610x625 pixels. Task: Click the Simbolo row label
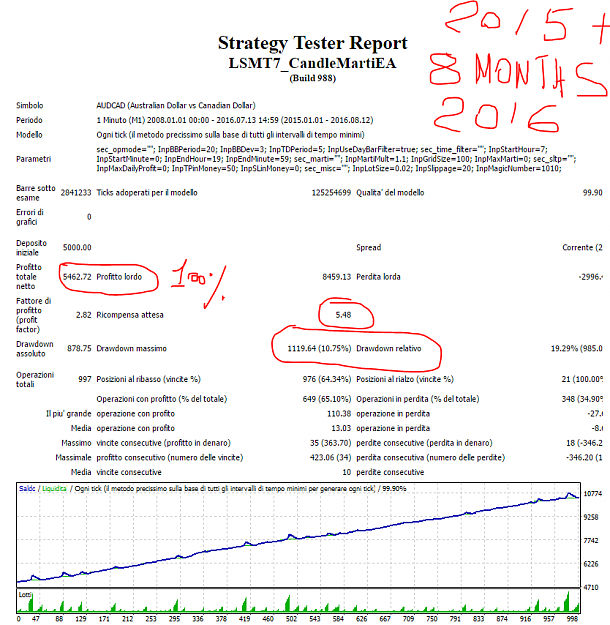[30, 106]
